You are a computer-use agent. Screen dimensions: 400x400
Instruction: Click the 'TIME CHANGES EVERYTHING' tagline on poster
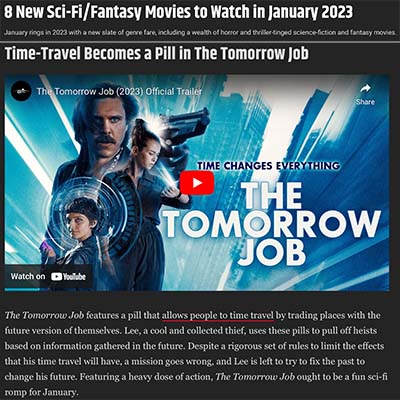pyautogui.click(x=269, y=166)
